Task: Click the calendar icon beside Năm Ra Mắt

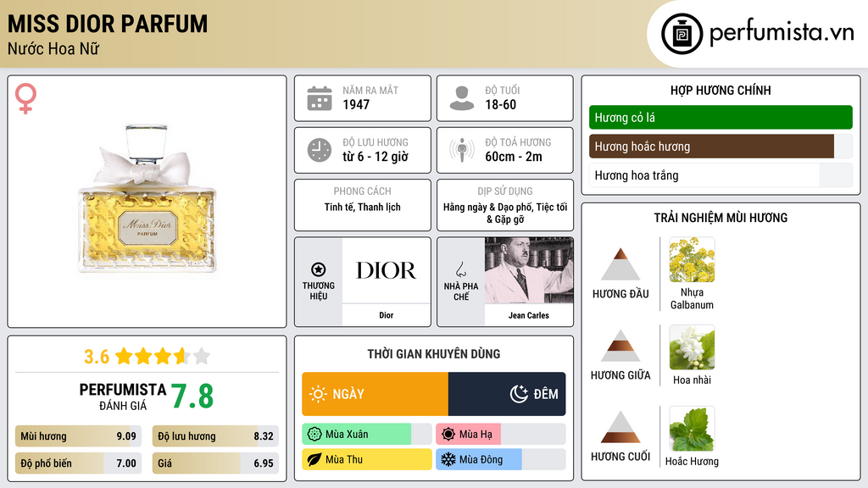Action: coord(320,98)
